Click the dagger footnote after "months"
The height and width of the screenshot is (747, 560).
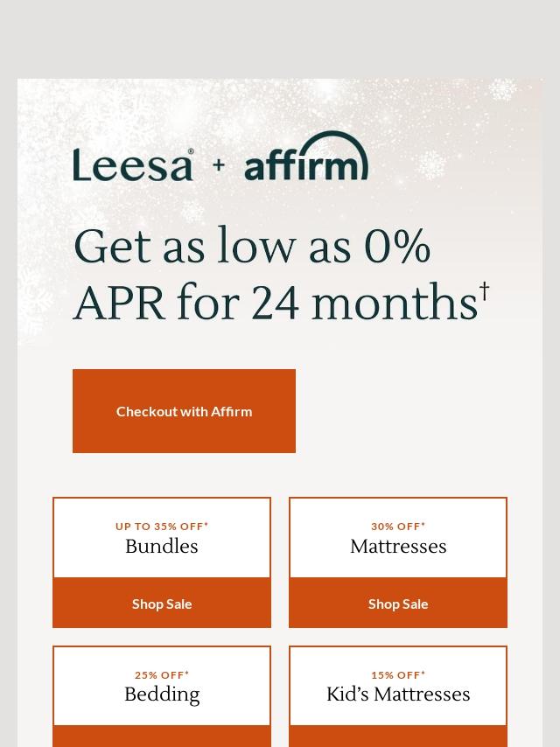tap(484, 291)
